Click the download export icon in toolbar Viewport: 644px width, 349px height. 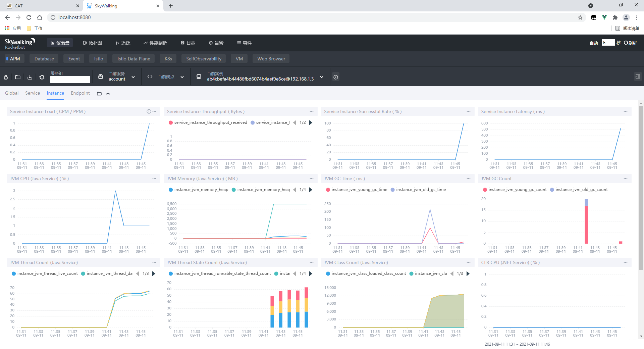point(30,77)
